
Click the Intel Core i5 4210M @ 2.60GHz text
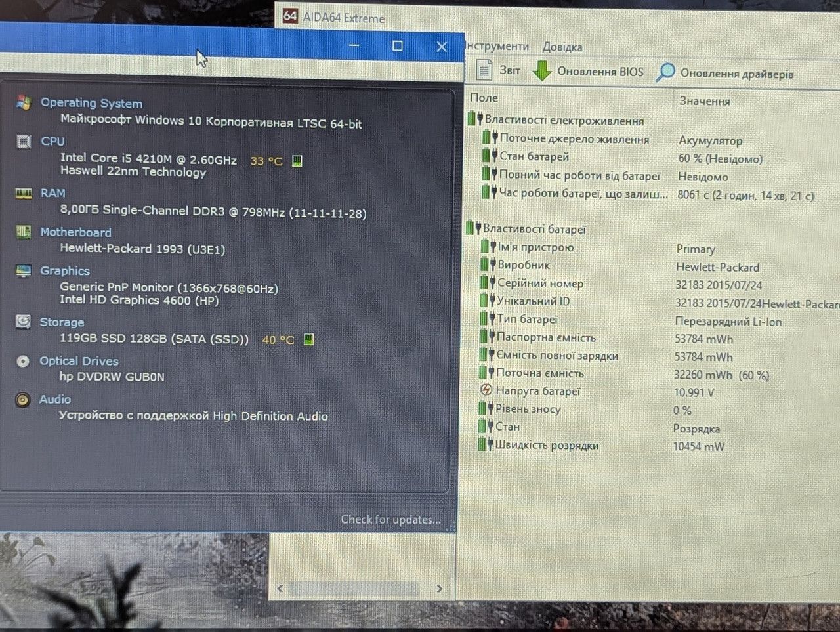pos(148,159)
